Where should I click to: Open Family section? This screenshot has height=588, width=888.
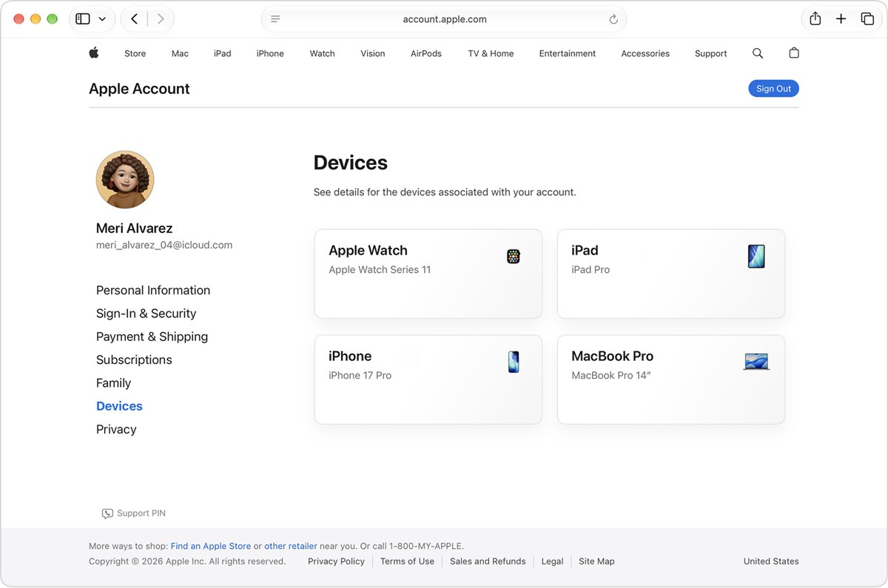(x=113, y=383)
